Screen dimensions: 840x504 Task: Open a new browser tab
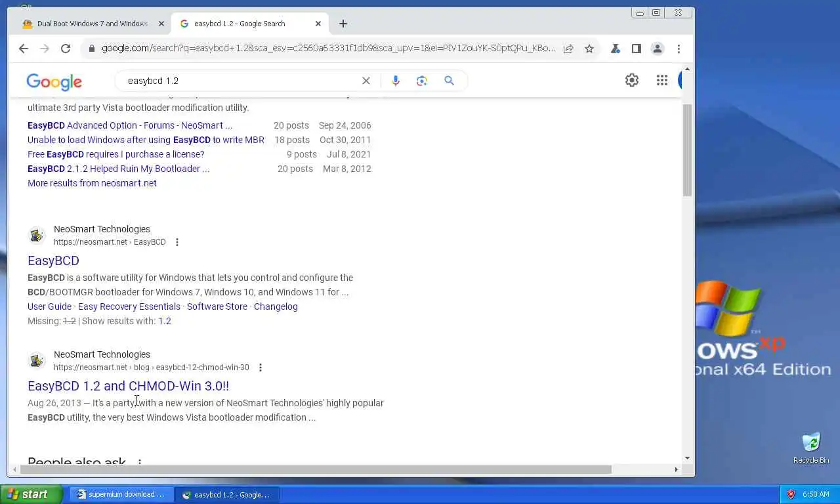click(x=343, y=24)
